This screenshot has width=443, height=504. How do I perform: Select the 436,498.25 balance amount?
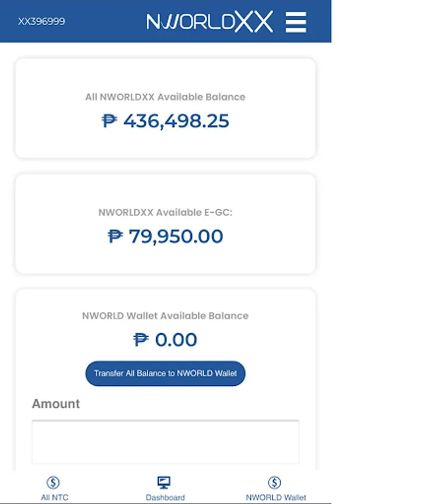pyautogui.click(x=176, y=121)
